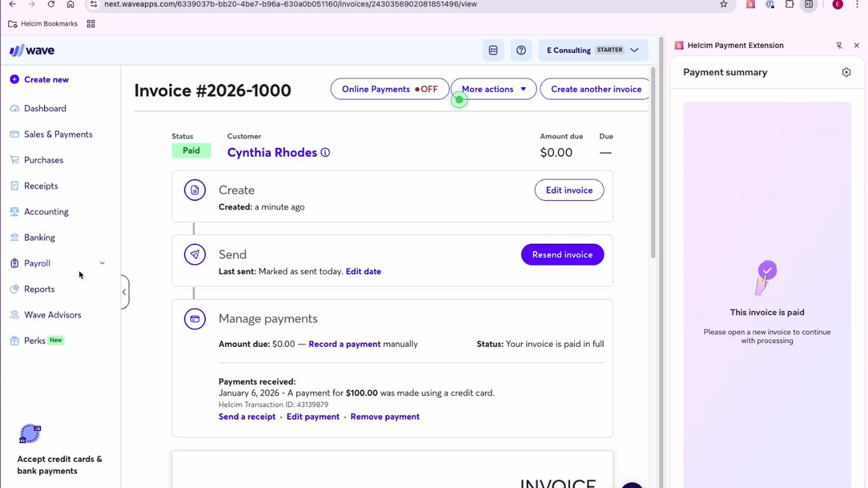
Task: Click info icon beside Cynthia Rhodes
Action: [325, 152]
